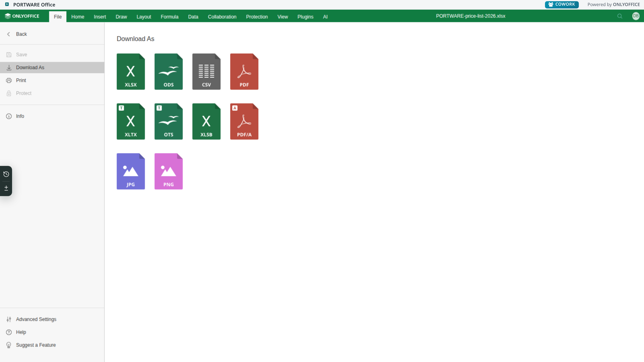Screen dimensions: 644x362
Task: Pick the OTS template format
Action: tap(168, 121)
